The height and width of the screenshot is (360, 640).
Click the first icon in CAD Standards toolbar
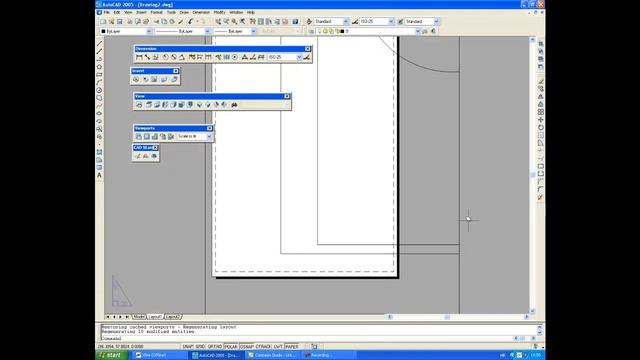(138, 156)
